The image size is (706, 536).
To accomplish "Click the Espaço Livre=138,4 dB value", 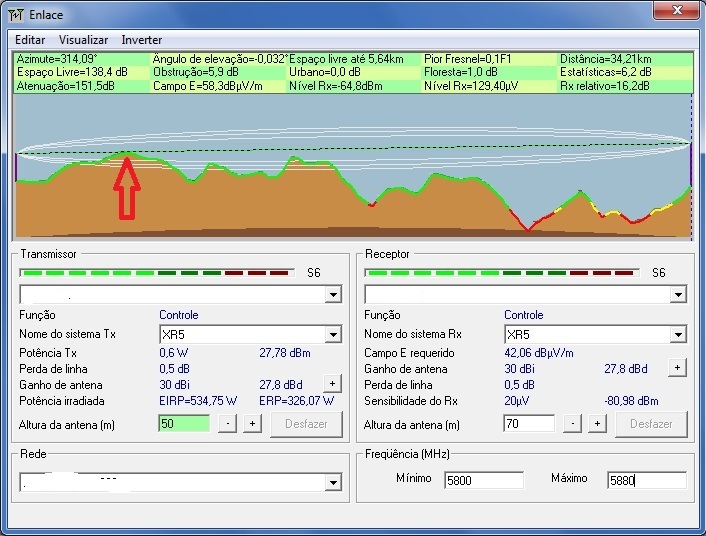I will point(72,72).
